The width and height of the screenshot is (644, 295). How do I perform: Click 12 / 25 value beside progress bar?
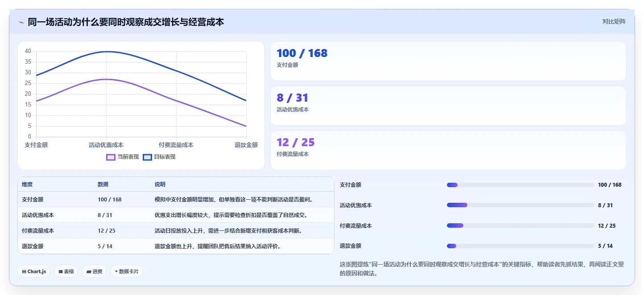(x=607, y=226)
